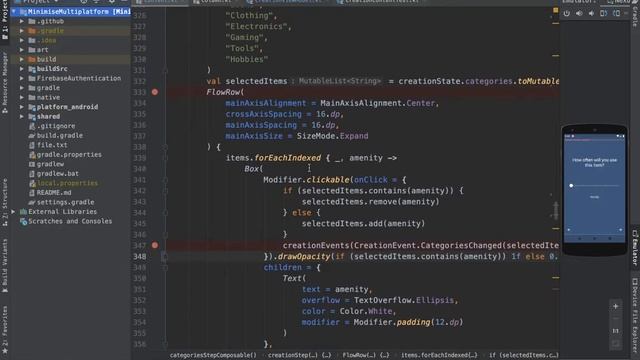Click "selectedItems.add(amenity)" on line 345
This screenshot has width=640, height=360.
click(363, 224)
